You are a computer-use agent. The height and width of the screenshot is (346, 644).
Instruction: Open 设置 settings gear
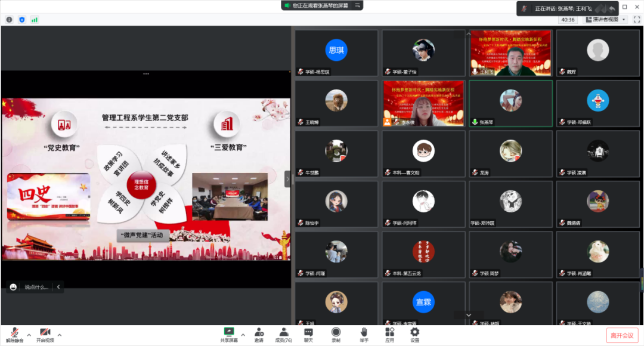click(x=414, y=332)
